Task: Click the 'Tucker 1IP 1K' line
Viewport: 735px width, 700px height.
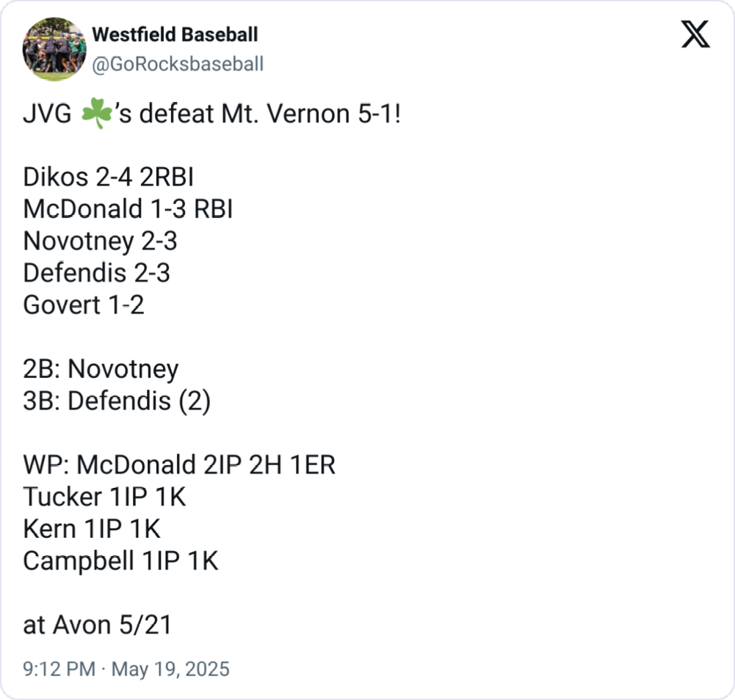Action: click(104, 497)
